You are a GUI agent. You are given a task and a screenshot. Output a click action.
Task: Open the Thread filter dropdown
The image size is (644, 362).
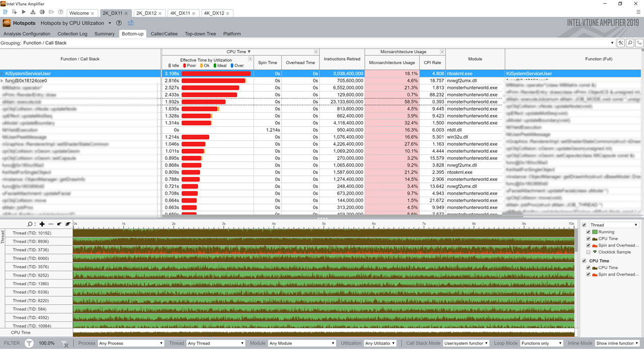click(x=216, y=343)
